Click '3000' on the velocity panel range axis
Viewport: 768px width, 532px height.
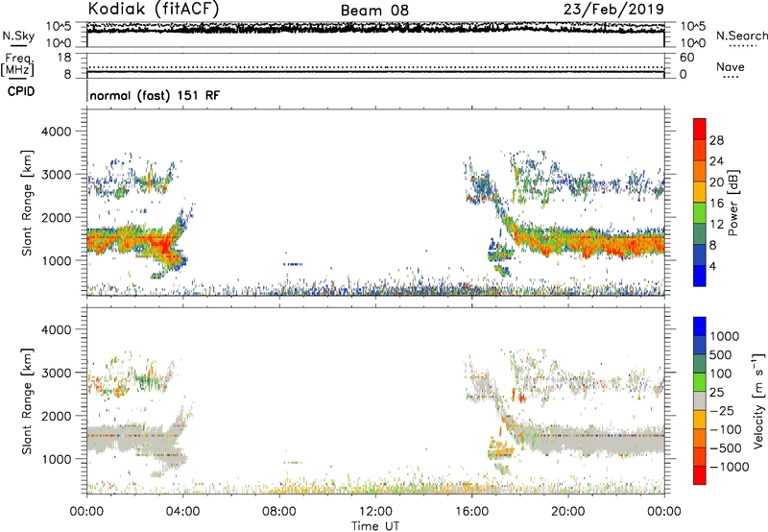[x=57, y=373]
